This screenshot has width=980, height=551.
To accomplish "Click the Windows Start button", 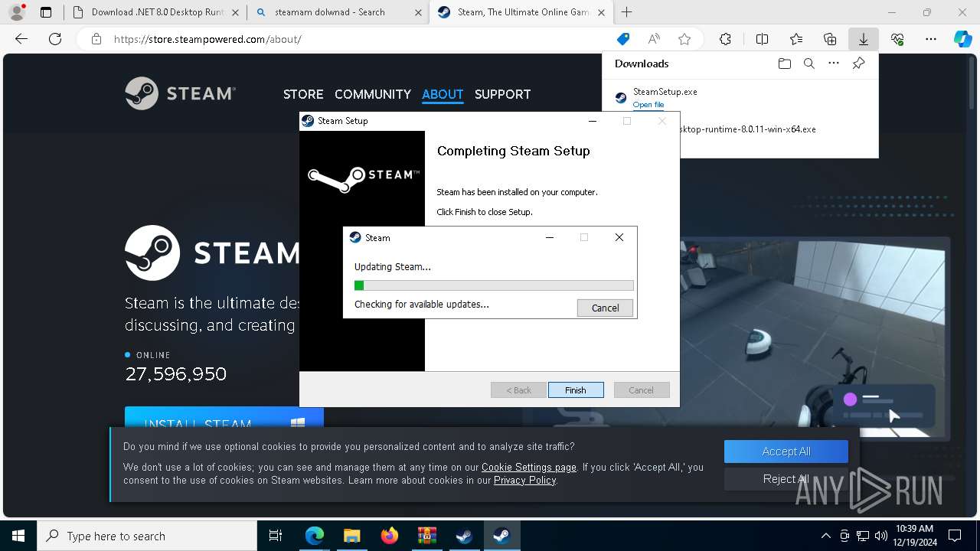I will point(18,536).
